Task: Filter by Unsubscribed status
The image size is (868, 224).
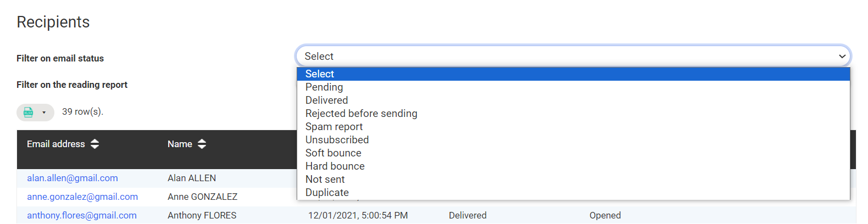Action: click(x=337, y=140)
